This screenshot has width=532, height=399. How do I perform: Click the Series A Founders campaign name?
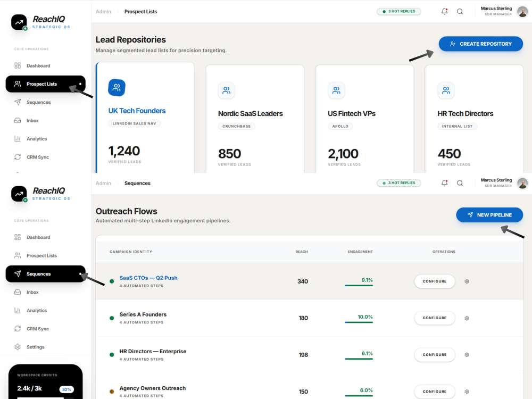pos(143,314)
